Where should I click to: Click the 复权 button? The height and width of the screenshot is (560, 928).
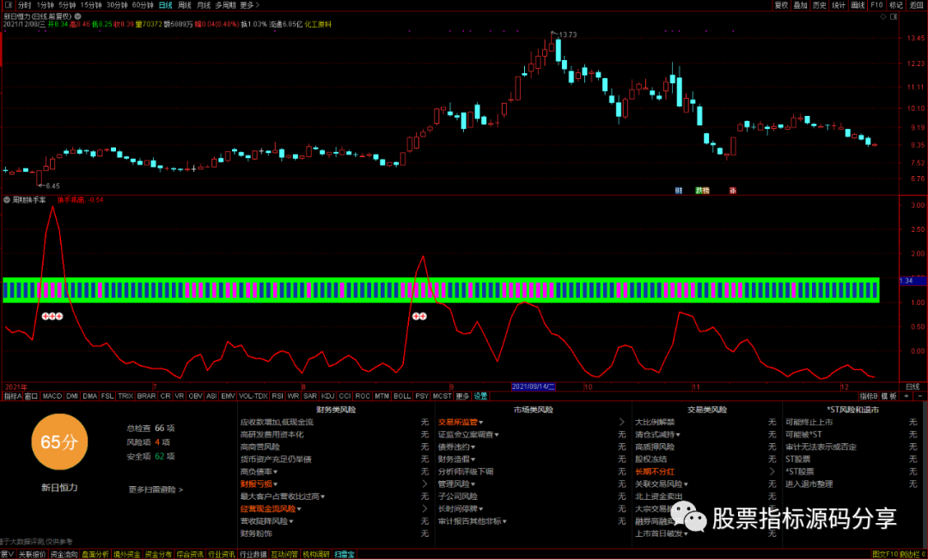point(782,5)
